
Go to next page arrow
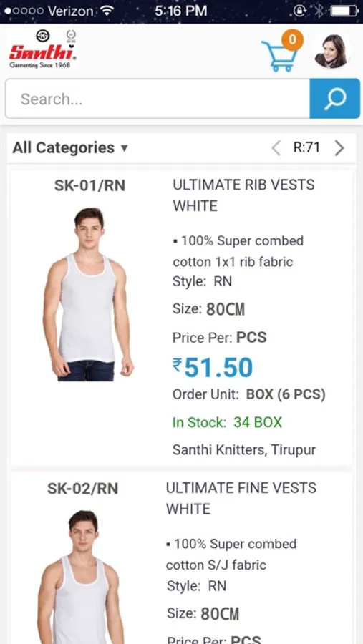tap(339, 148)
